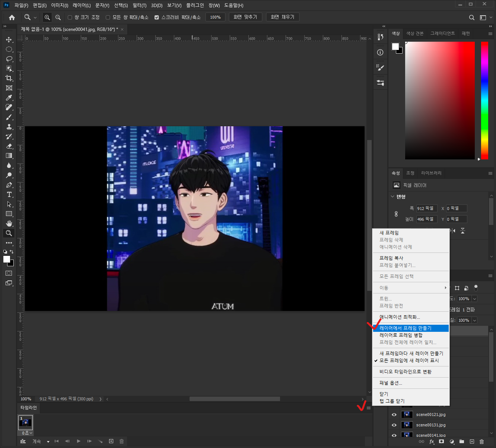Go to Home screen icon
The image size is (496, 448).
12,17
